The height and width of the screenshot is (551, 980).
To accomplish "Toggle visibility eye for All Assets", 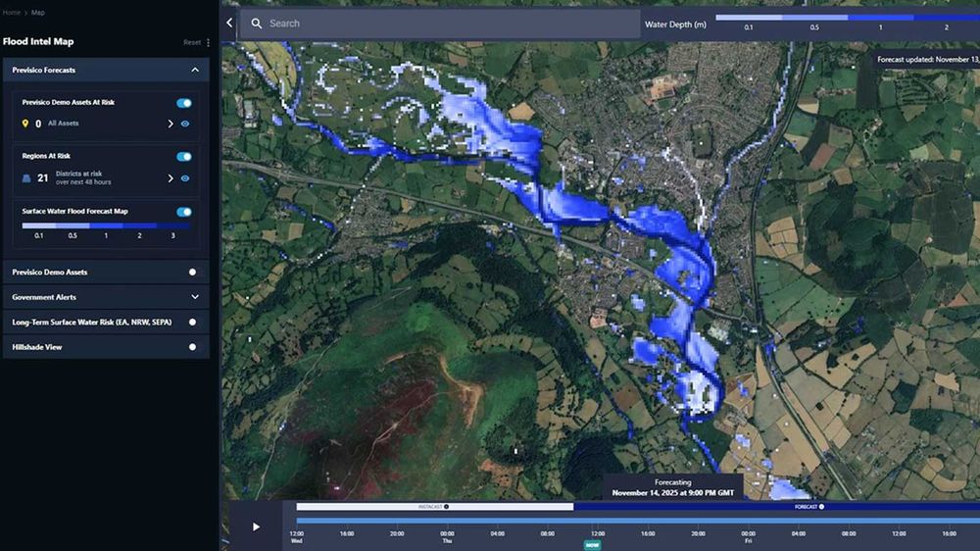I will coord(185,124).
